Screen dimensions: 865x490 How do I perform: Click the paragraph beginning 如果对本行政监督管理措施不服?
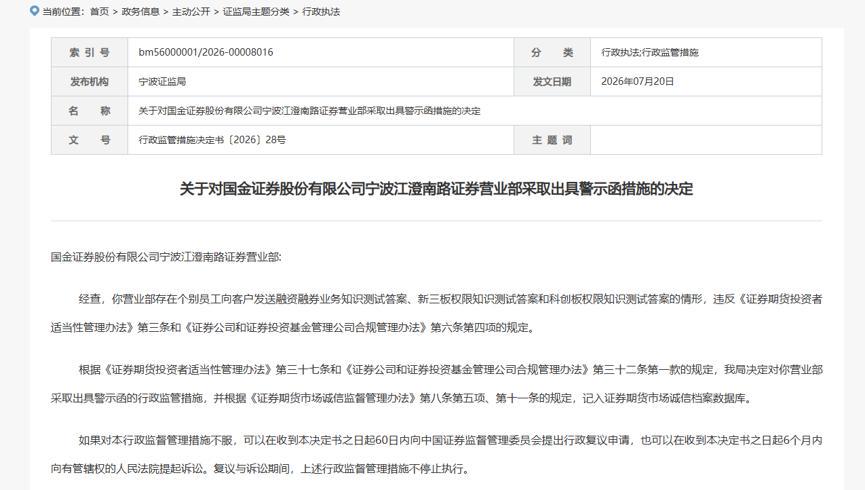click(436, 455)
